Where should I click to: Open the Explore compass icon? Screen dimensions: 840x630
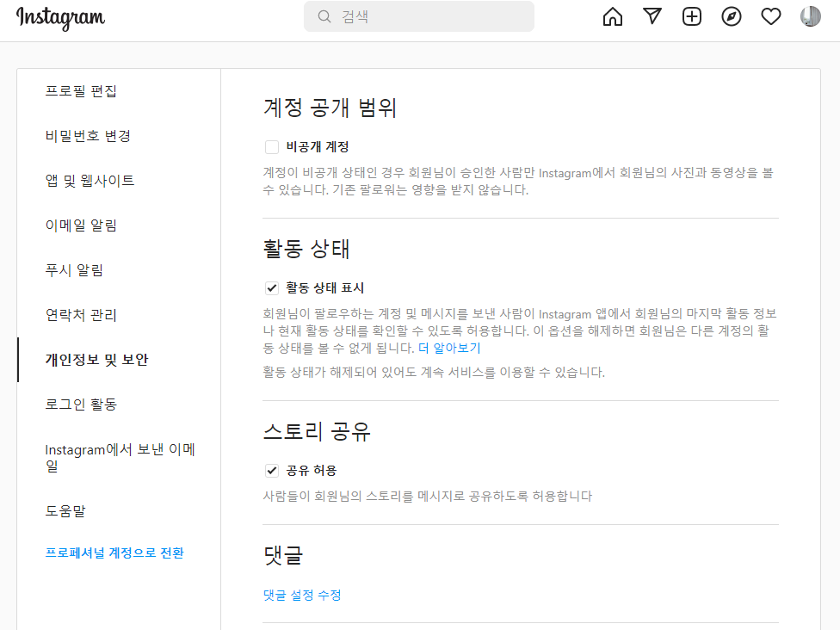[732, 16]
